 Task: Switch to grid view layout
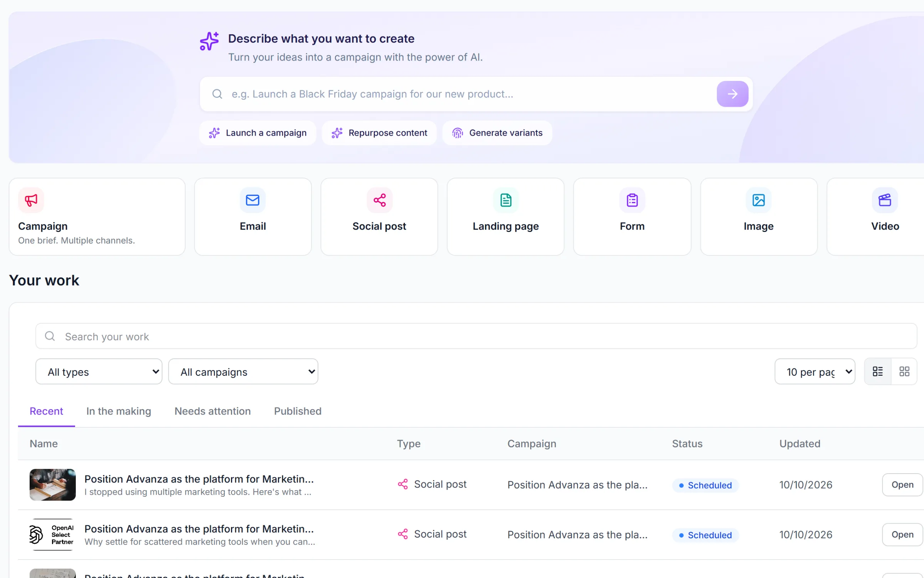[x=904, y=371]
